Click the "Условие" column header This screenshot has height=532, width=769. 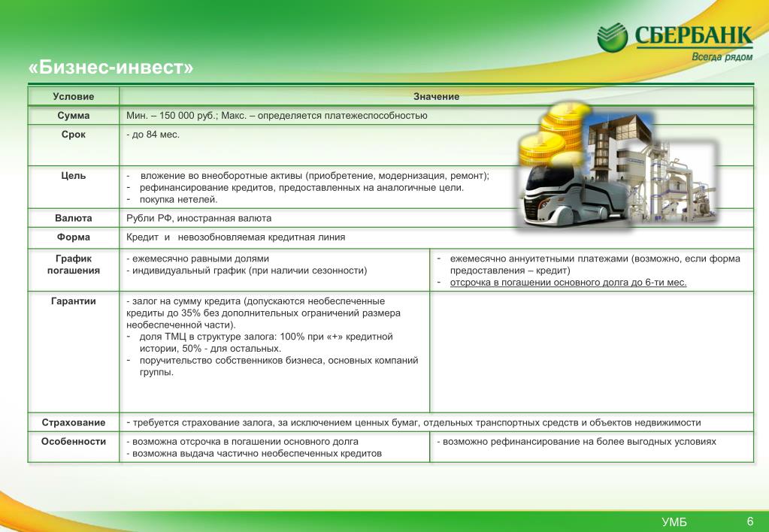(74, 97)
